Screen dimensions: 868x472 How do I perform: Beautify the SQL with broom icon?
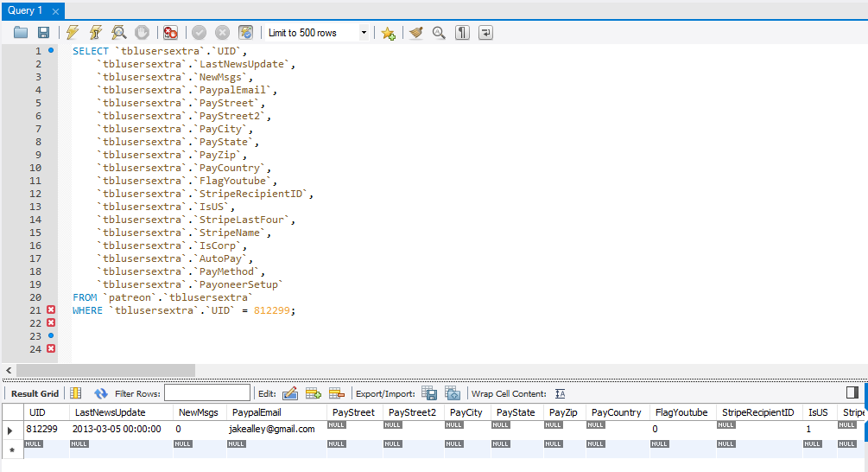(416, 33)
